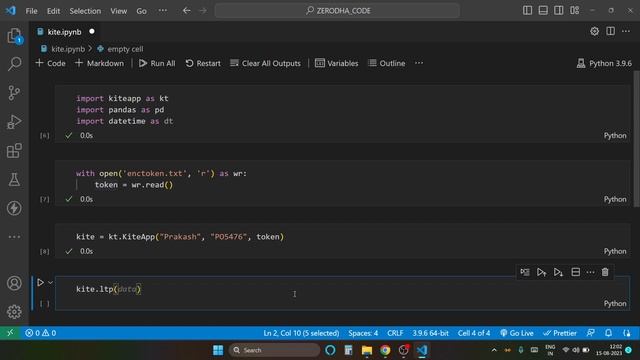Click into the kite.ltp code cell

[x=342, y=289]
